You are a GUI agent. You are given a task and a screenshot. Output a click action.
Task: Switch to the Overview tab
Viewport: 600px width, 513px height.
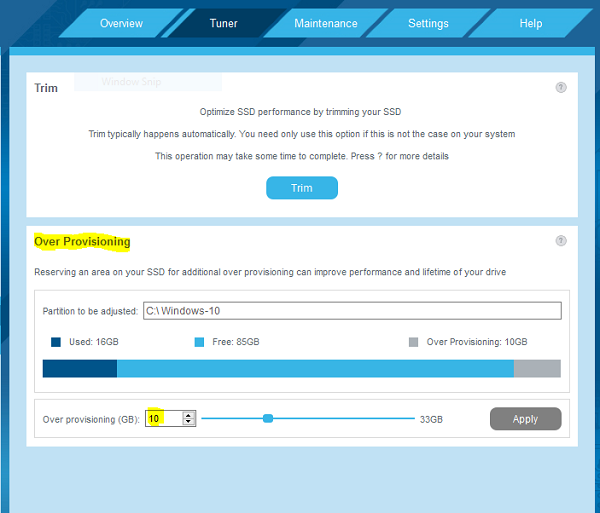[121, 23]
